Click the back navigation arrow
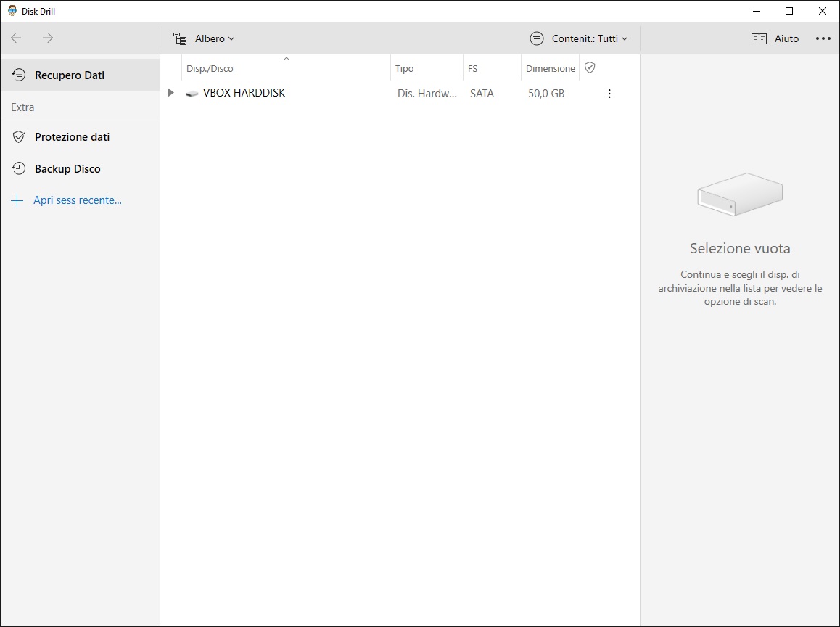This screenshot has width=840, height=627. (x=16, y=38)
